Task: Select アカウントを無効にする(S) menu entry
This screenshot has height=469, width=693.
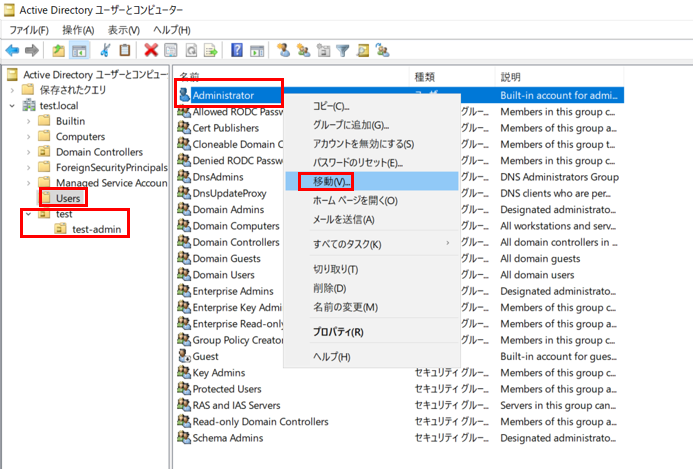Action: 371,144
